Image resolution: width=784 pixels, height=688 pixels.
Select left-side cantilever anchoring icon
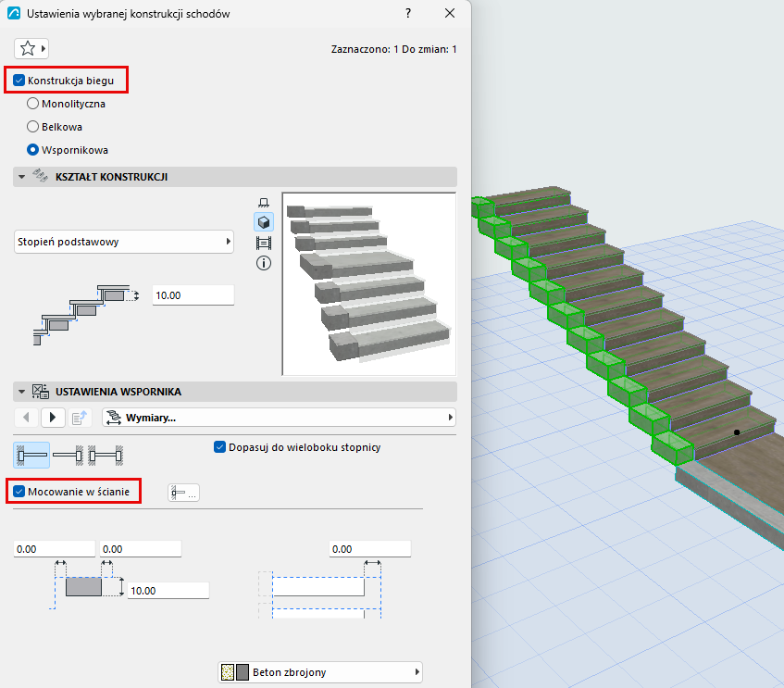31,456
